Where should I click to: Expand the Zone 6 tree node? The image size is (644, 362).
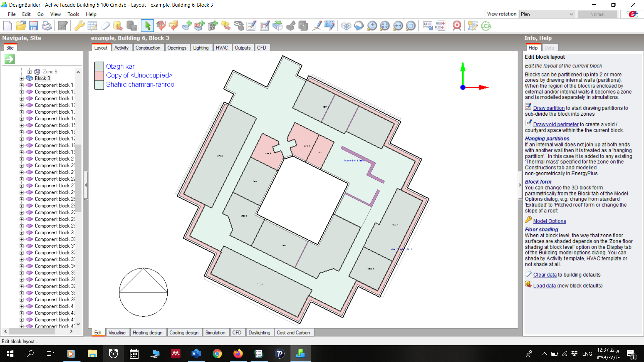(x=30, y=72)
